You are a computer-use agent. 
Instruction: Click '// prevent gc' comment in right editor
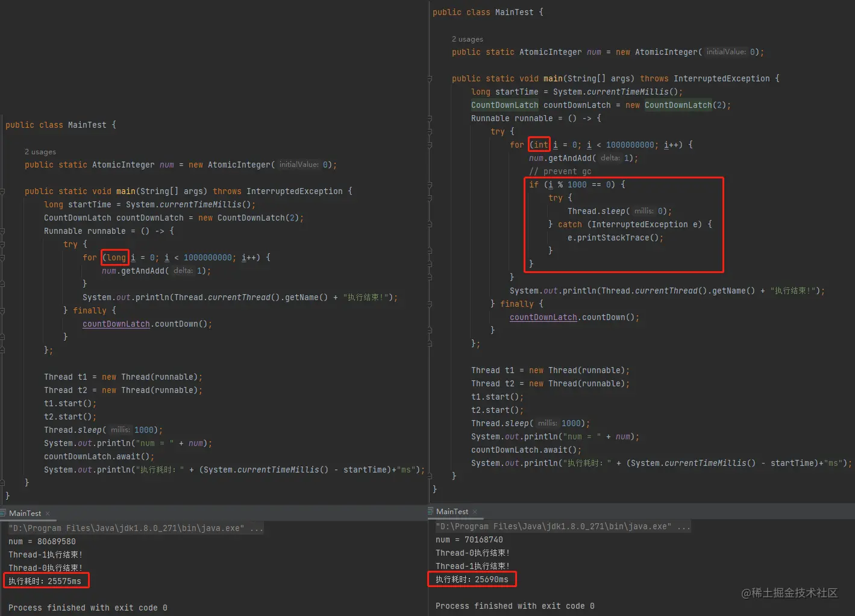click(560, 171)
